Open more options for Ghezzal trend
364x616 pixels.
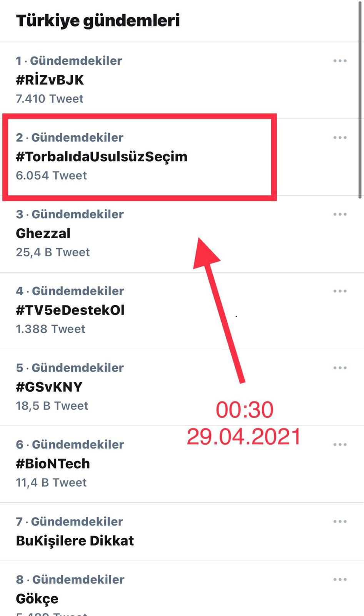pos(340,214)
